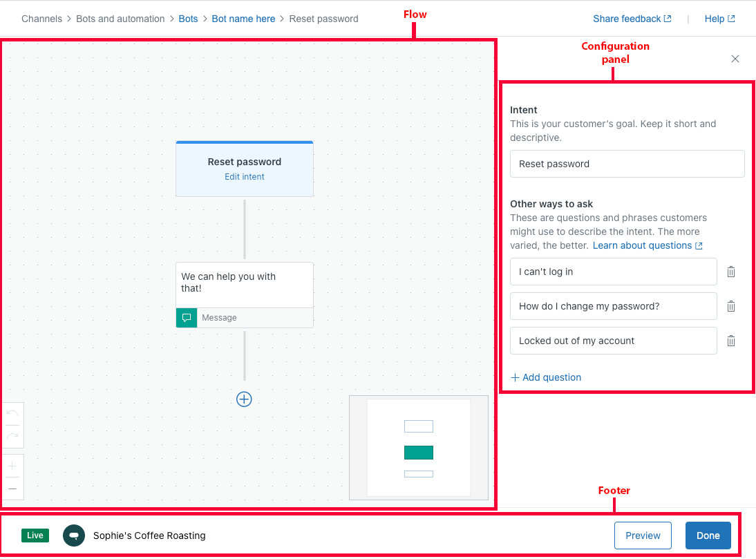Click the plus icon to add a step
Image resolution: width=756 pixels, height=559 pixels.
point(244,399)
